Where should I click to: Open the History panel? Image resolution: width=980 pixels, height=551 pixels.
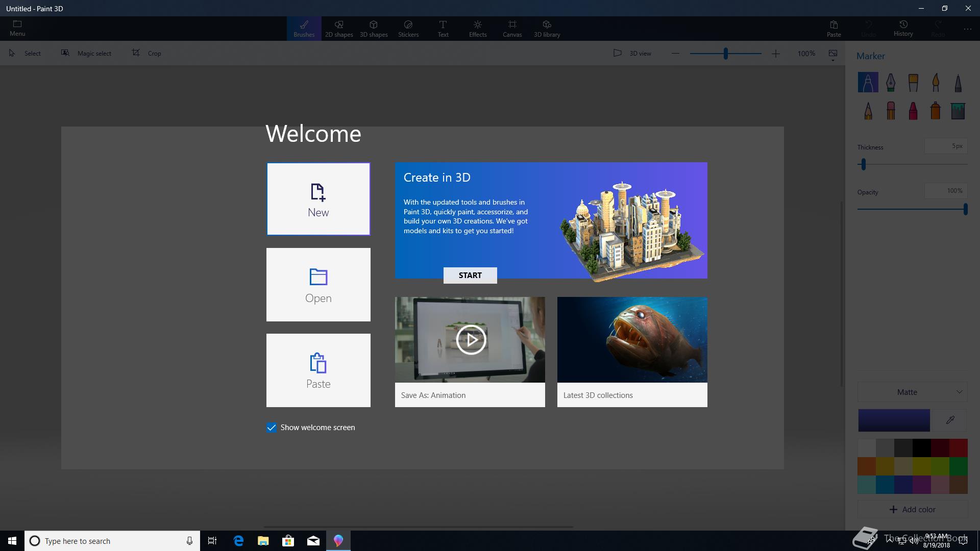(x=903, y=29)
